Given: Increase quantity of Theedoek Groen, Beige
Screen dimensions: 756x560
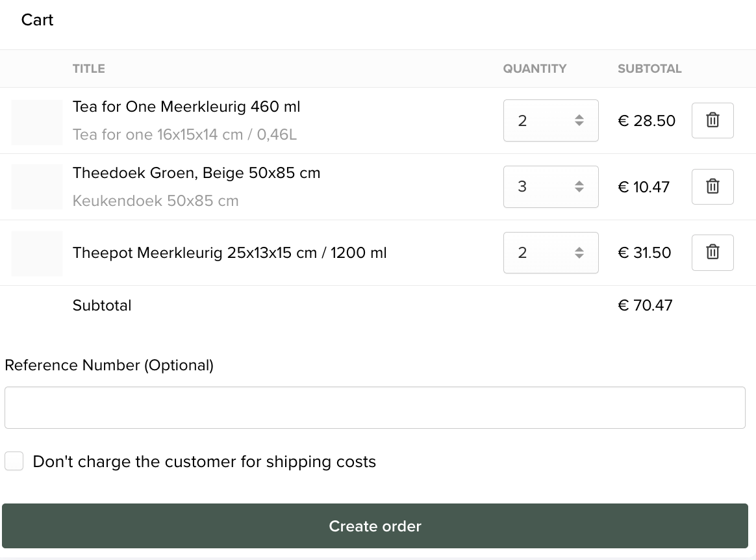Looking at the screenshot, I should pos(579,183).
